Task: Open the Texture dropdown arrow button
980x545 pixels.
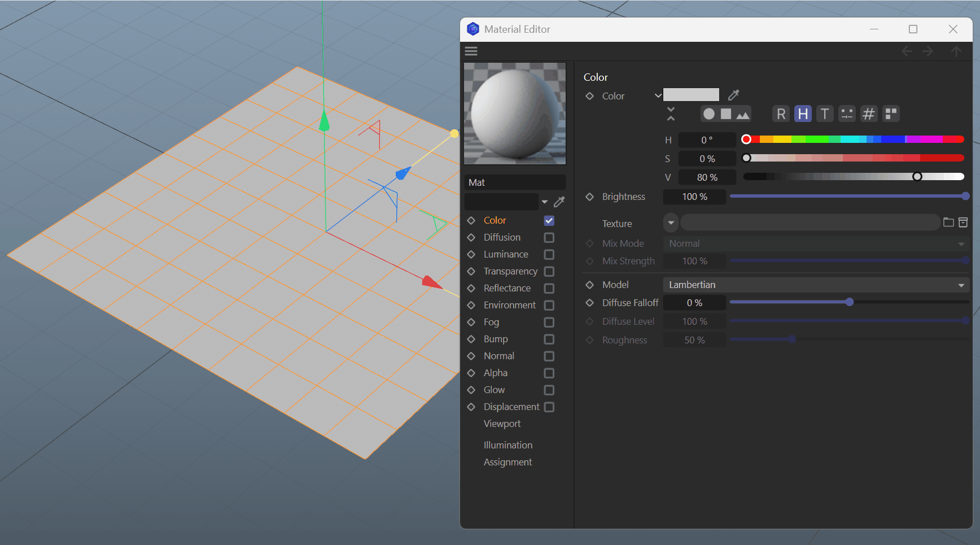Action: pyautogui.click(x=671, y=223)
